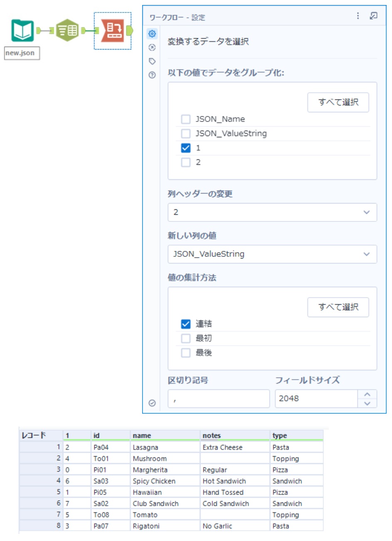
Task: Select the Cold Sandwich cell
Action: pos(235,504)
